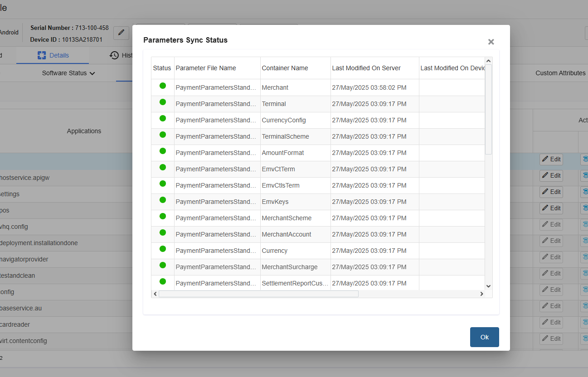The height and width of the screenshot is (377, 588).
Task: Click the table's scroll down arrow
Action: [x=488, y=286]
